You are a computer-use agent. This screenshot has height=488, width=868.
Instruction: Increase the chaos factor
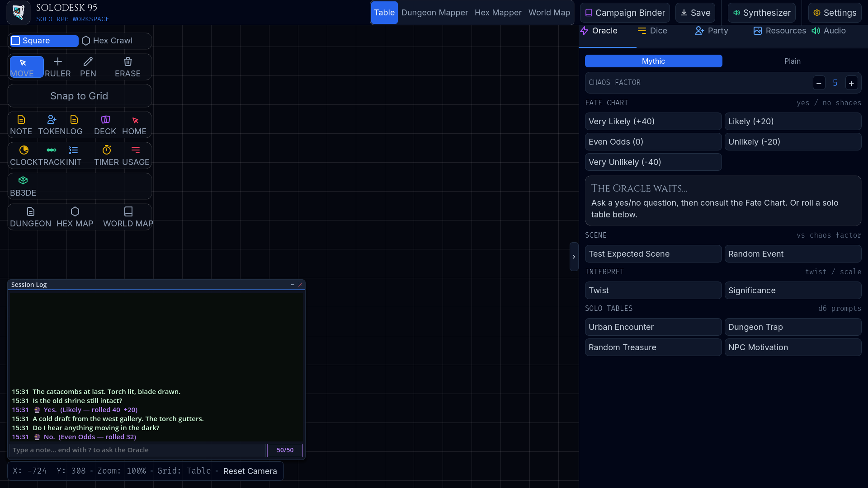point(851,83)
